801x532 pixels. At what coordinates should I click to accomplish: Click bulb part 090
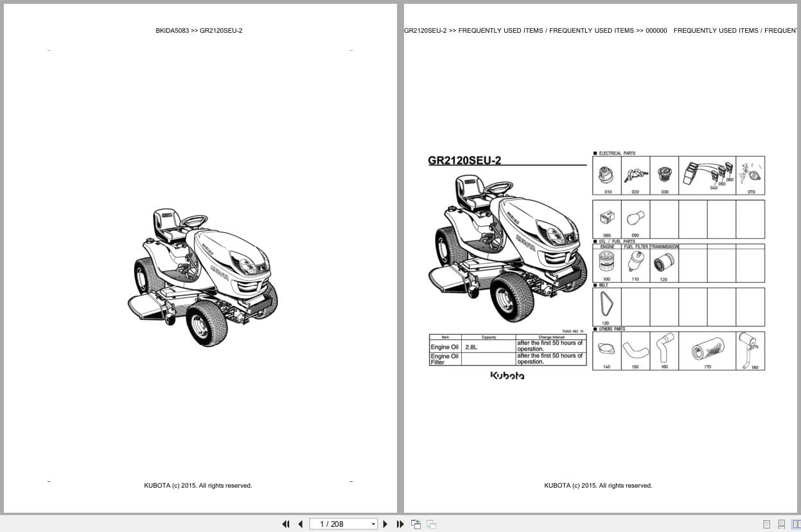[x=635, y=219]
